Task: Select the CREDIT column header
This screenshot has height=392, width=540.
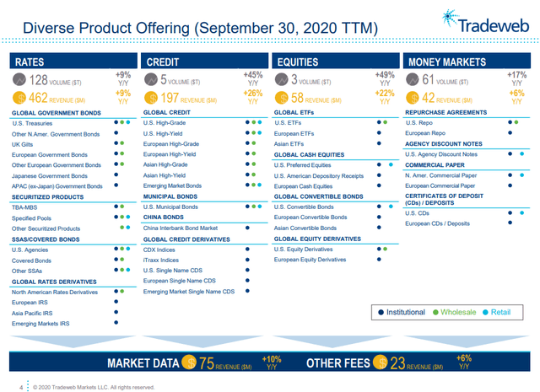Action: coord(204,61)
